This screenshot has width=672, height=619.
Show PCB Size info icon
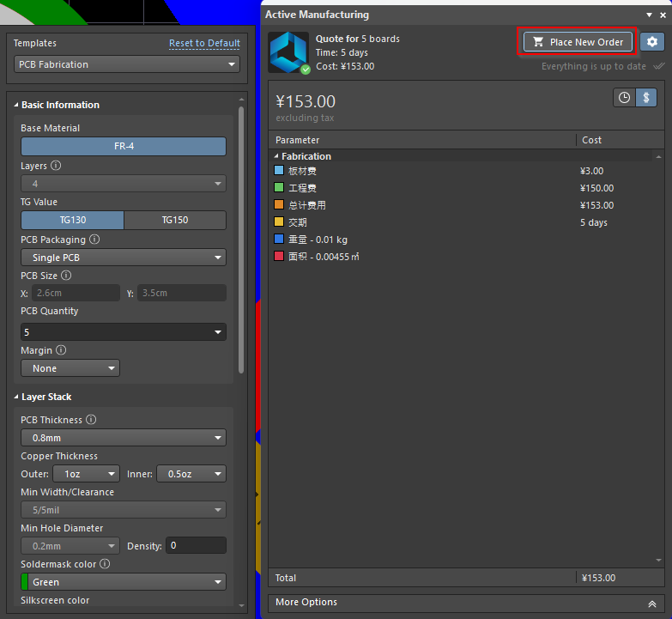tap(66, 276)
